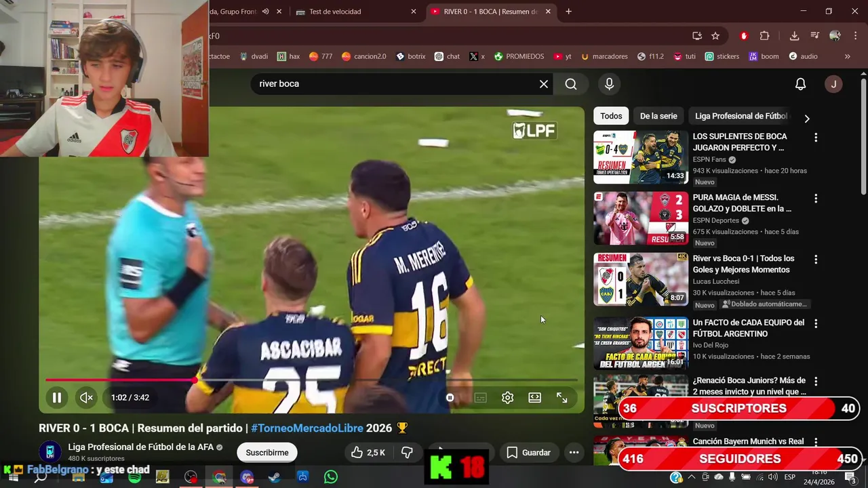Start voice search with the microphone
Image resolution: width=868 pixels, height=488 pixels.
pos(609,84)
